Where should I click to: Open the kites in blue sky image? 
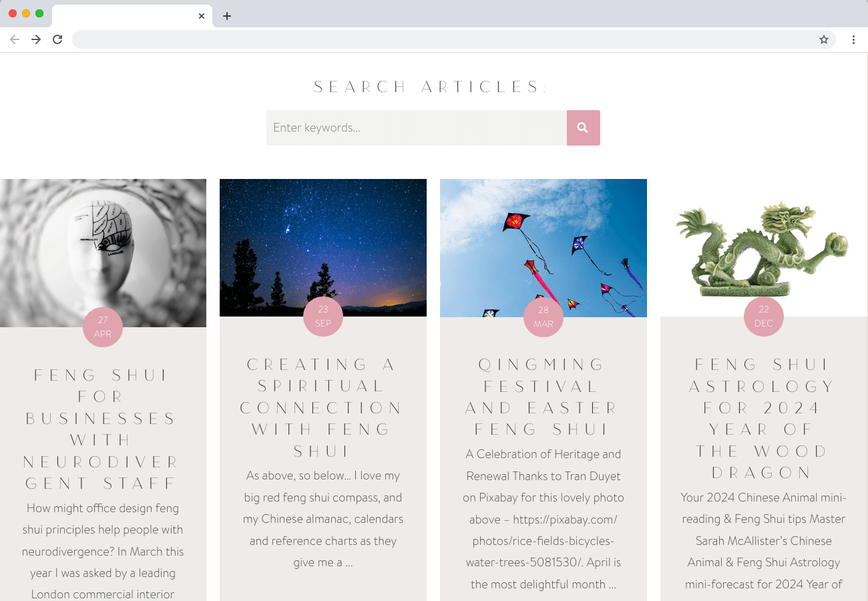(x=544, y=248)
